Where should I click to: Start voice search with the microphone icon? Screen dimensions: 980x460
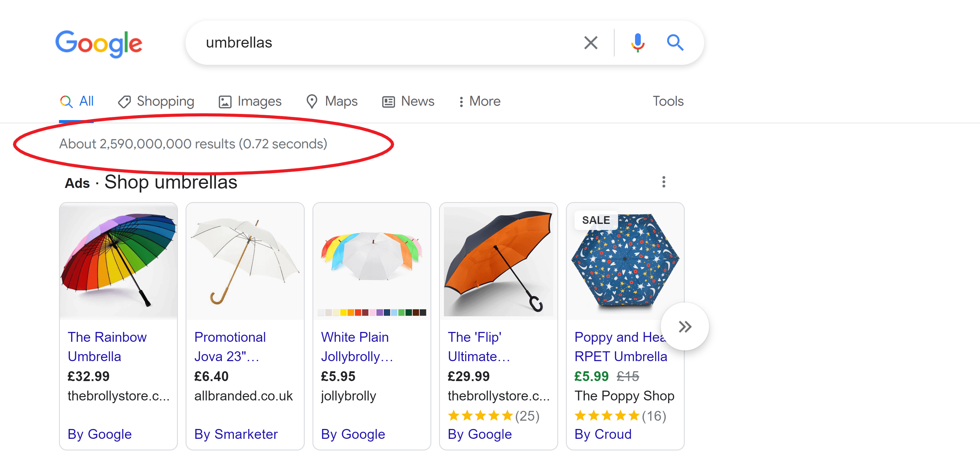pos(637,43)
